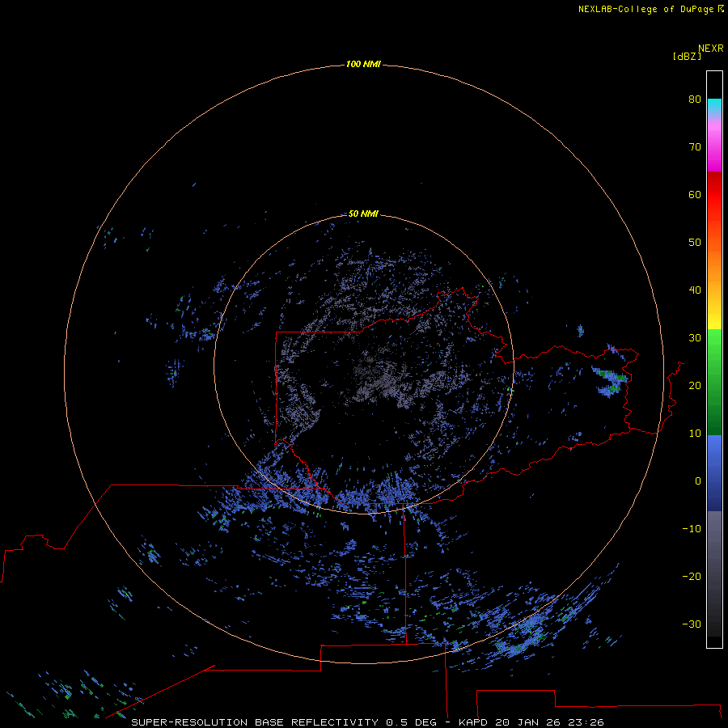Image resolution: width=728 pixels, height=728 pixels.
Task: Click the 50 NMI range ring label
Action: click(363, 214)
